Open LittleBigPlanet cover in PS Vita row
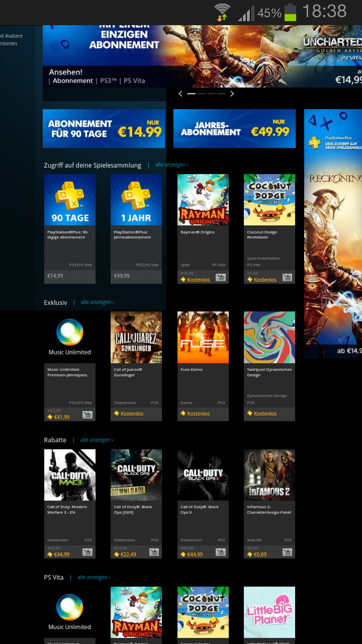This screenshot has width=362, height=644. click(x=269, y=612)
